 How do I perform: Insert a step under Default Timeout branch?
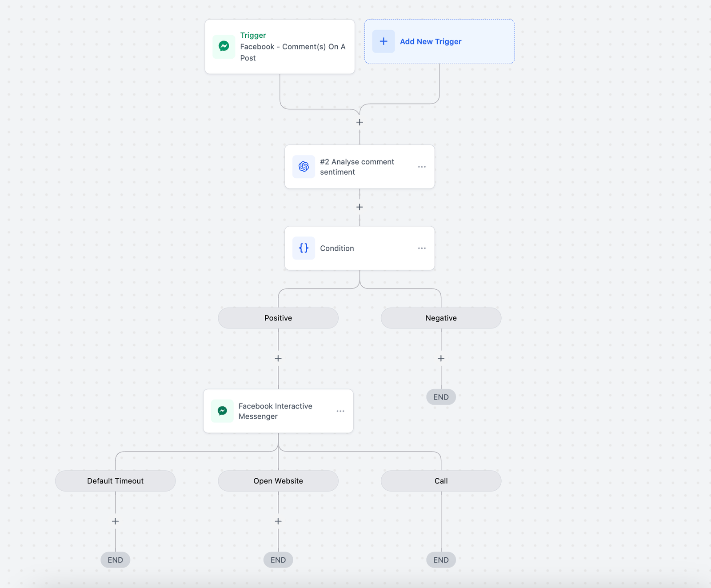point(115,521)
